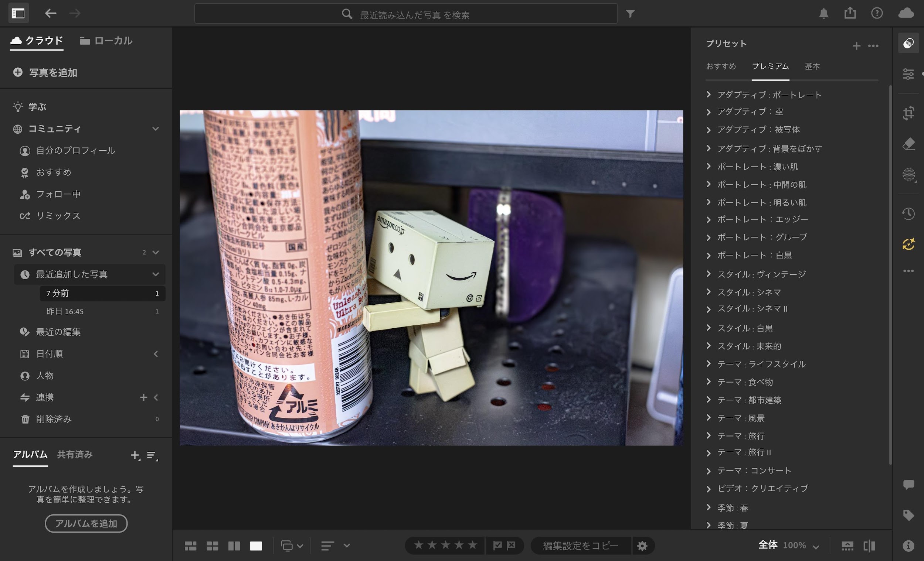Image resolution: width=924 pixels, height=561 pixels.
Task: Open the プレミアム presets tab
Action: tap(770, 66)
